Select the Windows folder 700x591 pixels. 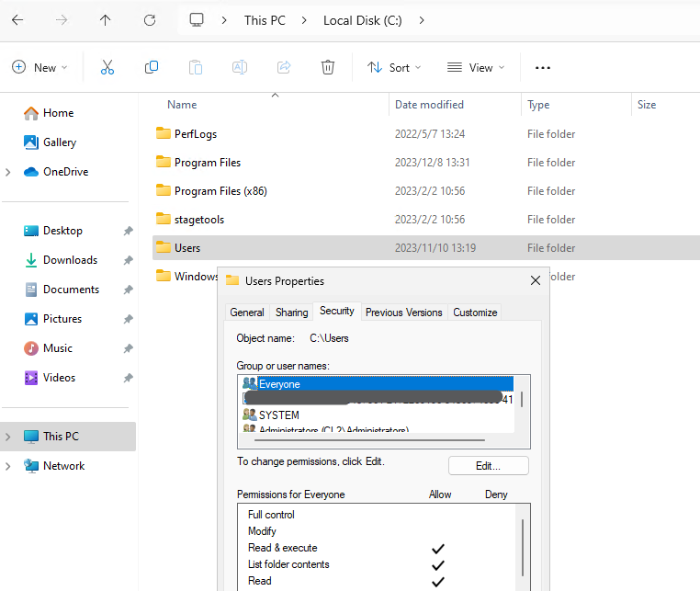pos(186,277)
